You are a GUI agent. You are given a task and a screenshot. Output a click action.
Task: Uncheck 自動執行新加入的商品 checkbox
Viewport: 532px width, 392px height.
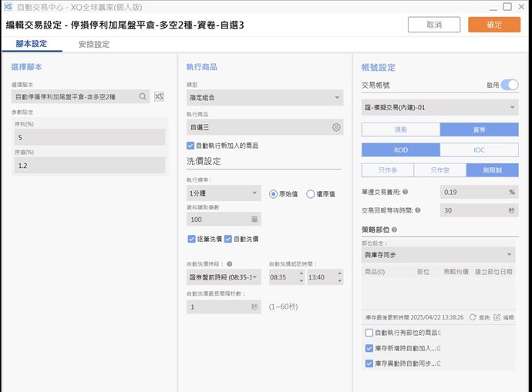(191, 145)
